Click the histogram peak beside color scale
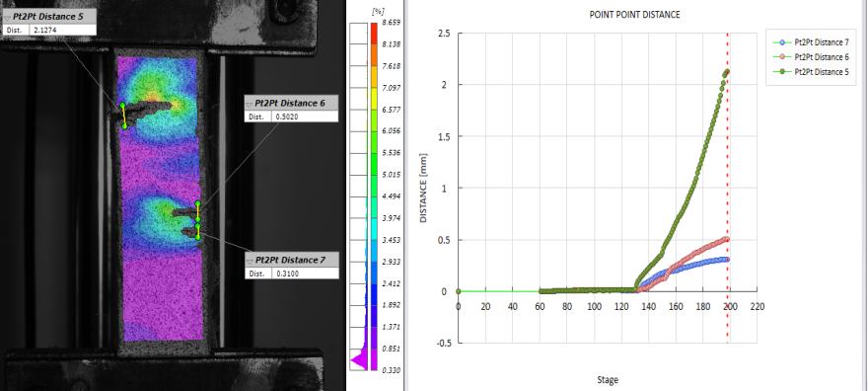Viewport: 868px width, 391px height. pyautogui.click(x=358, y=361)
